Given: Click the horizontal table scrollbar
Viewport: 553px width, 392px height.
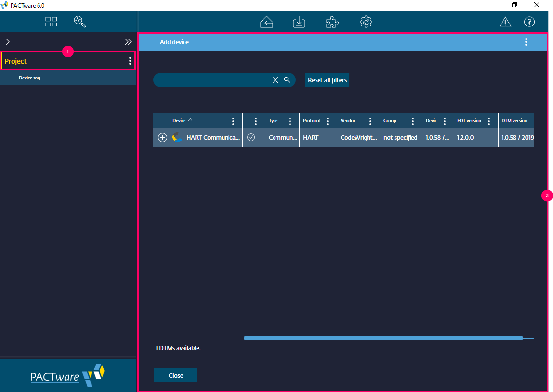Looking at the screenshot, I should [383, 338].
